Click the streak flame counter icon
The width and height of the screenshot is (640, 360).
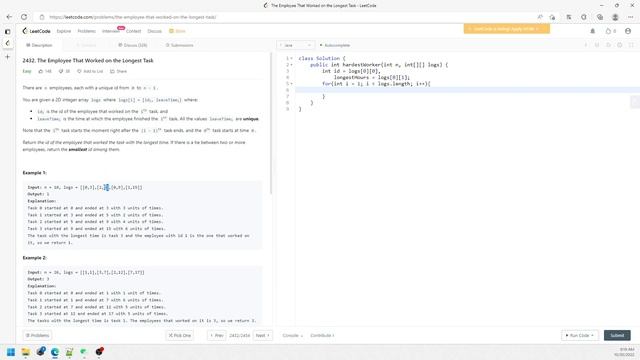(x=608, y=31)
